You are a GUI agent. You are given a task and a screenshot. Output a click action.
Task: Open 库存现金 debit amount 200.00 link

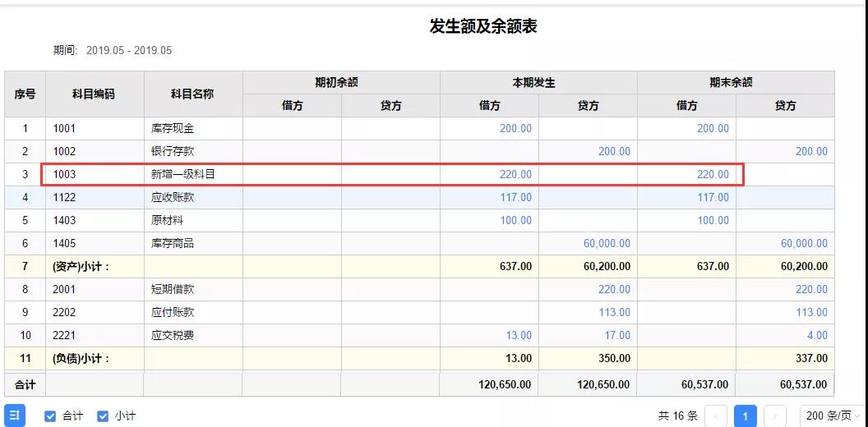click(515, 129)
